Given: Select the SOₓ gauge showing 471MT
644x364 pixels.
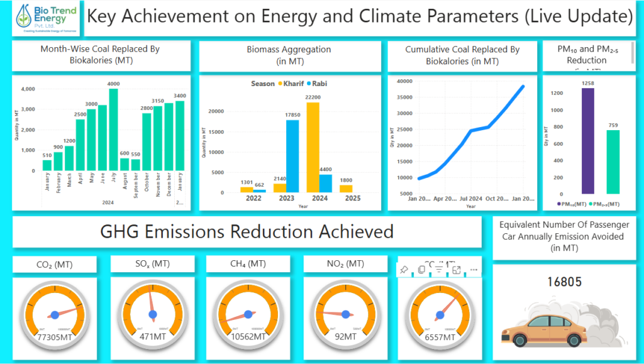Looking at the screenshot, I should (x=153, y=314).
